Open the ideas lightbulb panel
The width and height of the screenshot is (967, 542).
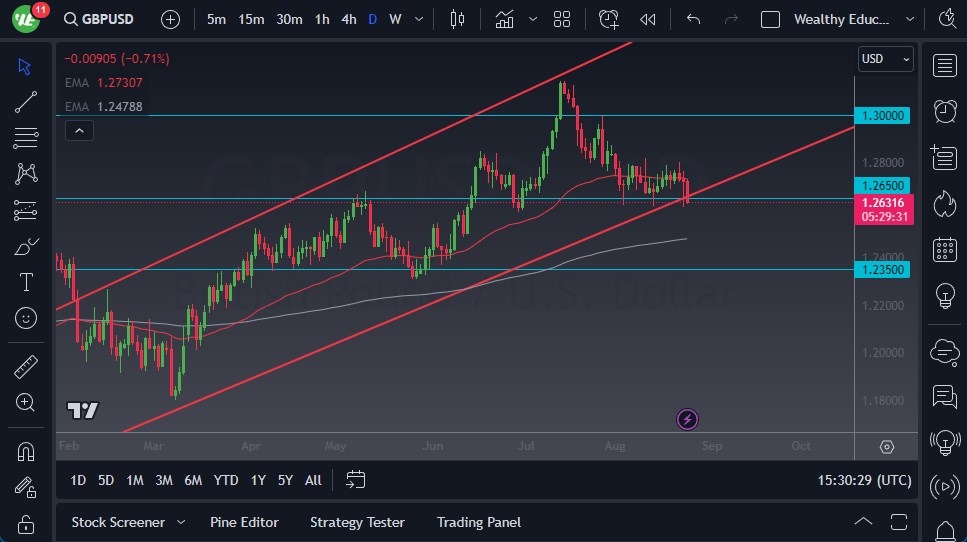point(945,296)
